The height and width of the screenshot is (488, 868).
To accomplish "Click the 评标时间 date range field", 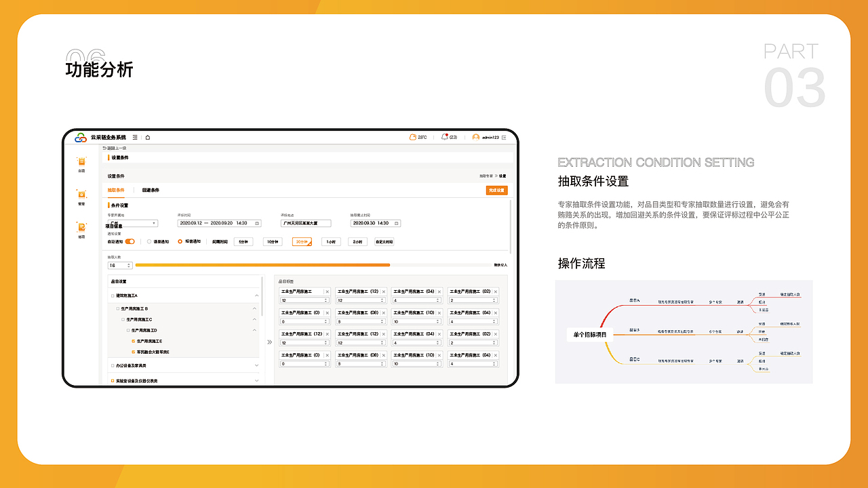I will 219,223.
